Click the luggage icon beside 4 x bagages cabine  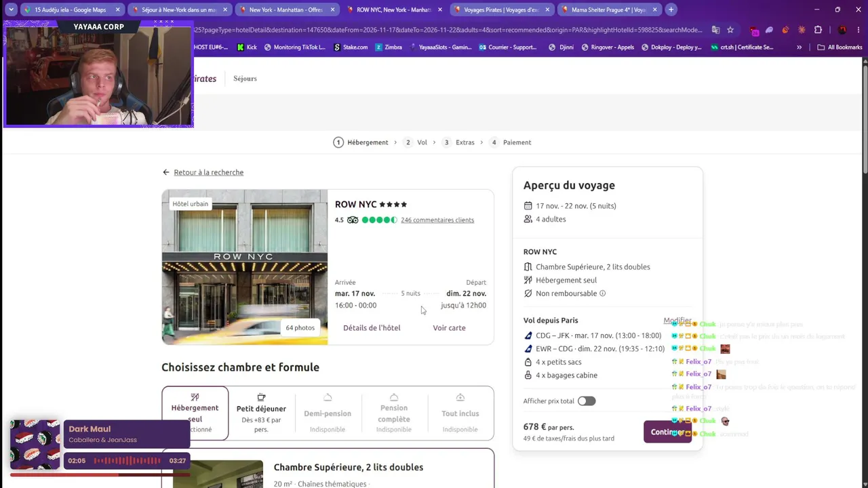[x=528, y=375]
